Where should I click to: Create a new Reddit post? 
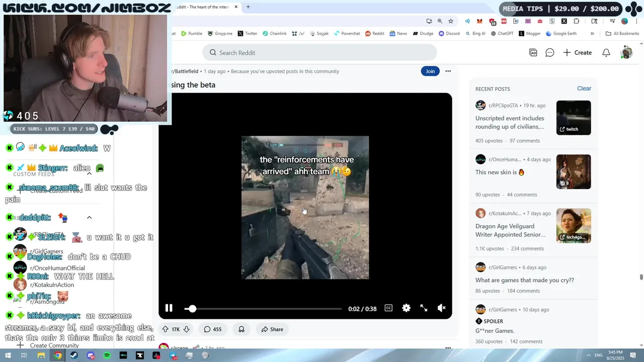[x=577, y=53]
